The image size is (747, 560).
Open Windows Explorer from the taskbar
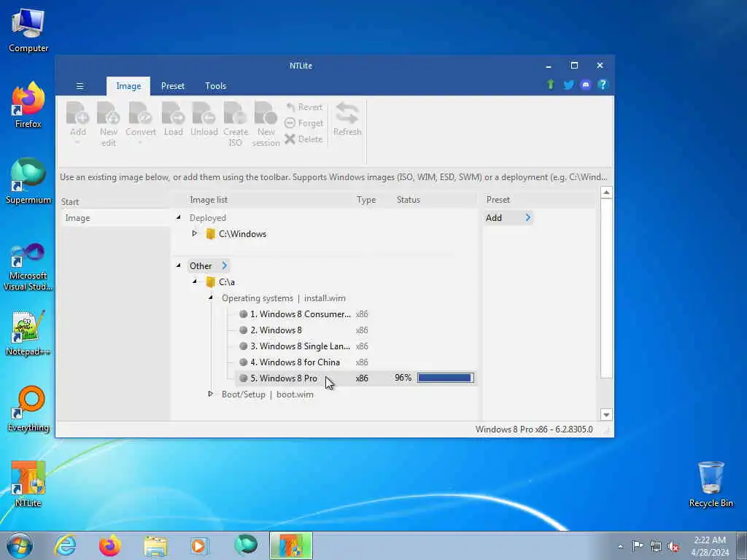click(155, 545)
